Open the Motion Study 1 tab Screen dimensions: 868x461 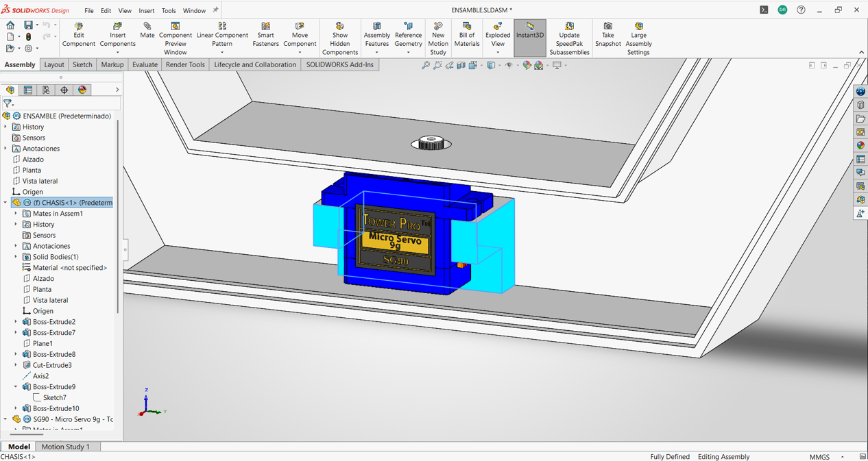(66, 447)
